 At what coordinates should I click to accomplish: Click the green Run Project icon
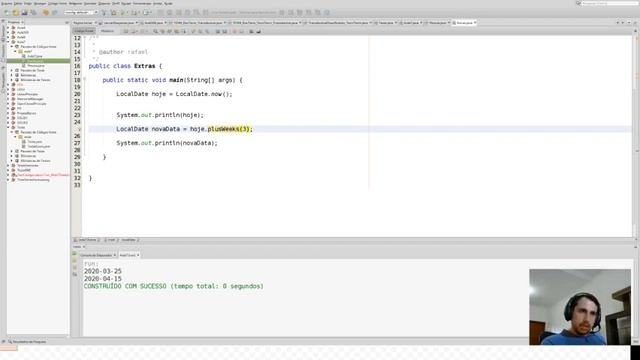click(122, 13)
